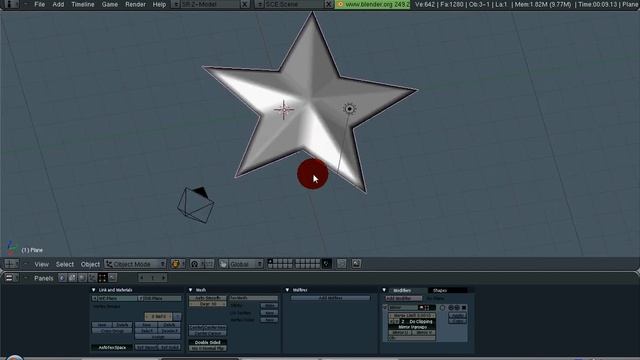Image resolution: width=640 pixels, height=360 pixels.
Task: Toggle modifier cage circle icon
Action: coord(442,307)
